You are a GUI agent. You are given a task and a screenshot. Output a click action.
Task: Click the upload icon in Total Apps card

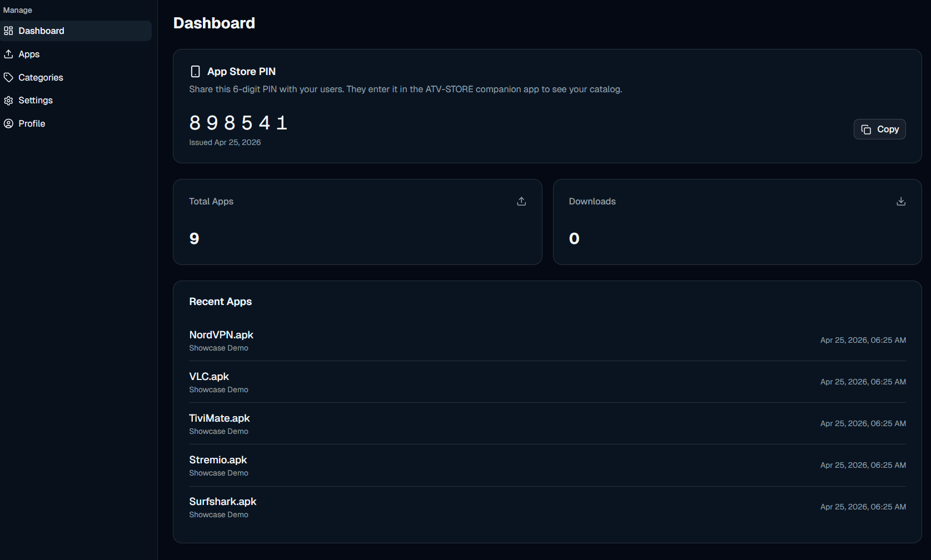click(x=521, y=201)
